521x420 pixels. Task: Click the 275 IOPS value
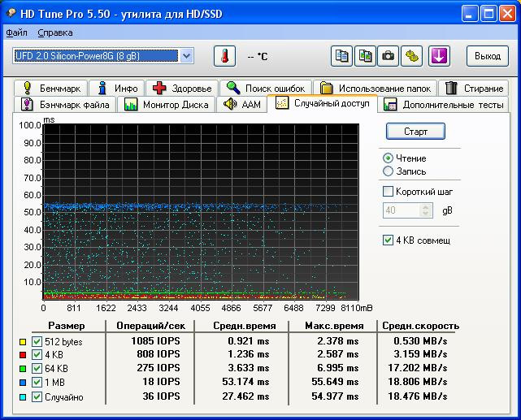click(x=158, y=368)
